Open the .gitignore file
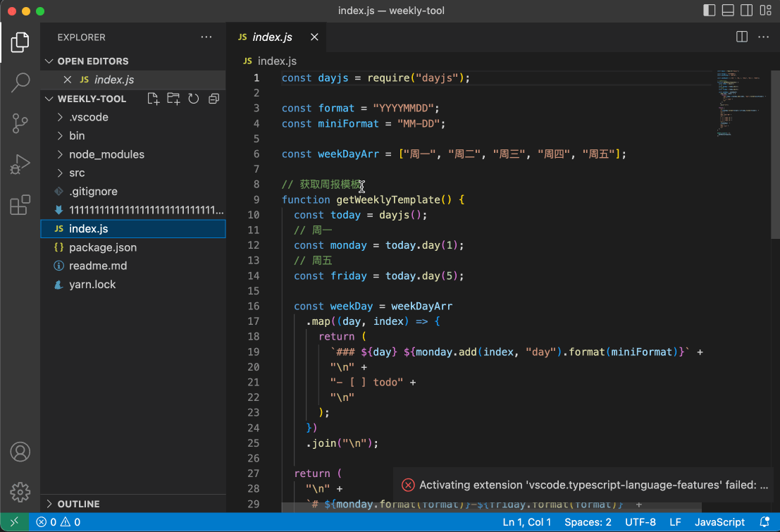780x532 pixels. point(133,192)
